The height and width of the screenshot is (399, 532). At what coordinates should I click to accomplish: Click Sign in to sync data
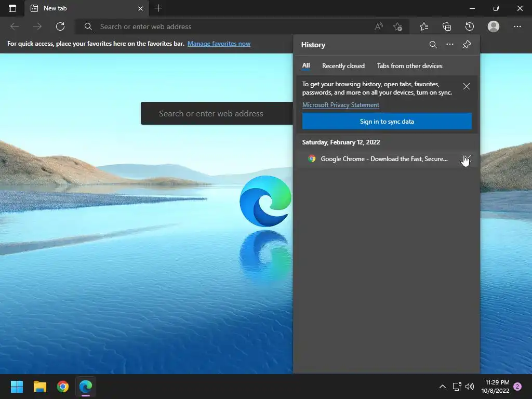387,121
